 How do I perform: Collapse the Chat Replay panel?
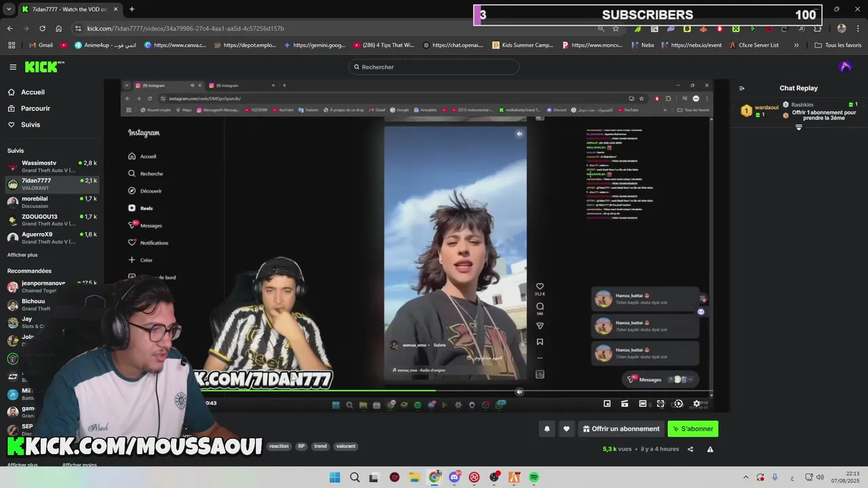click(742, 88)
